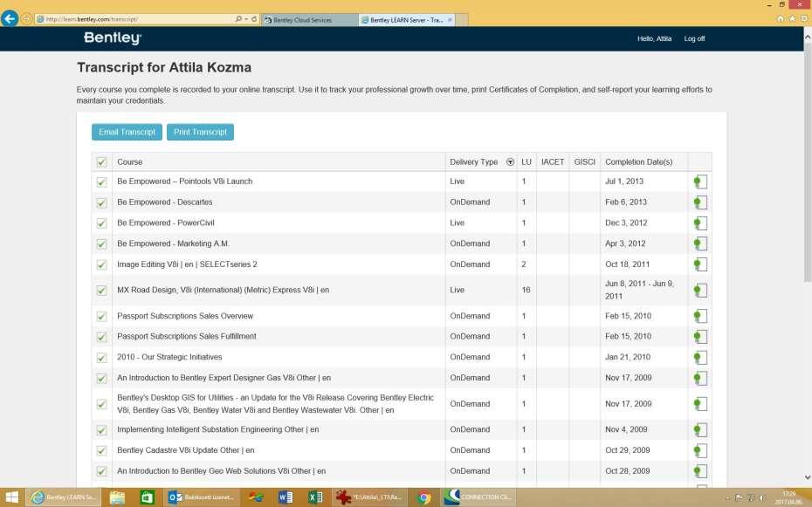Screen dimensions: 812x507
Task: Open Word from the taskbar
Action: coord(286,497)
